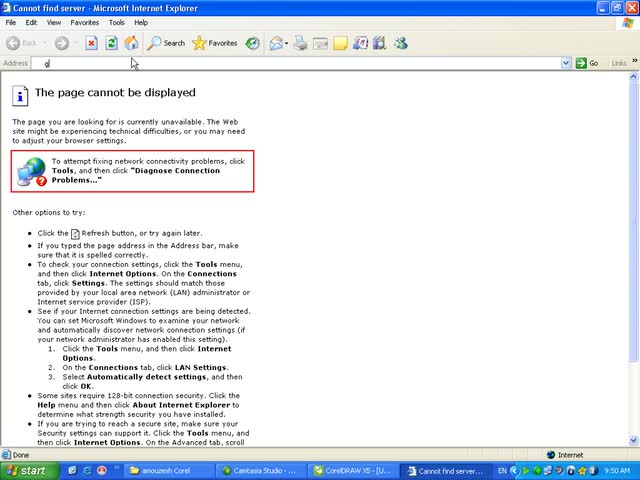
Task: Click the scrollbar up arrow
Action: point(633,76)
